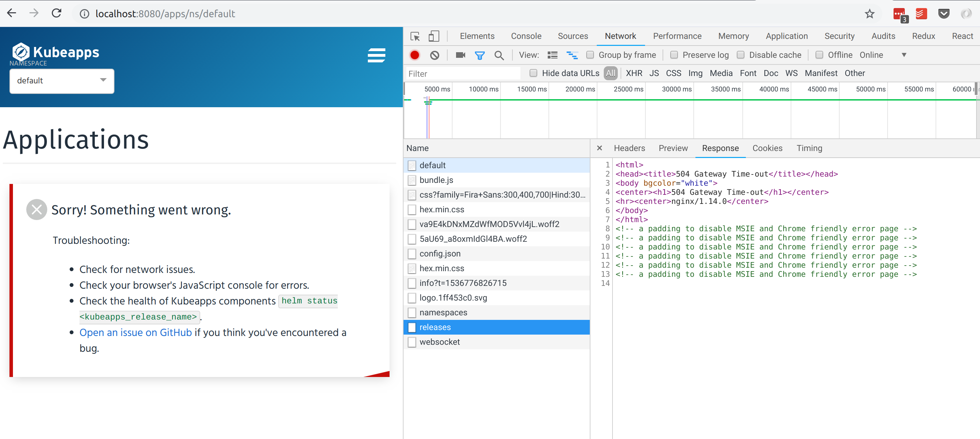Reload the current page
Image resolution: width=980 pixels, height=439 pixels.
click(56, 13)
